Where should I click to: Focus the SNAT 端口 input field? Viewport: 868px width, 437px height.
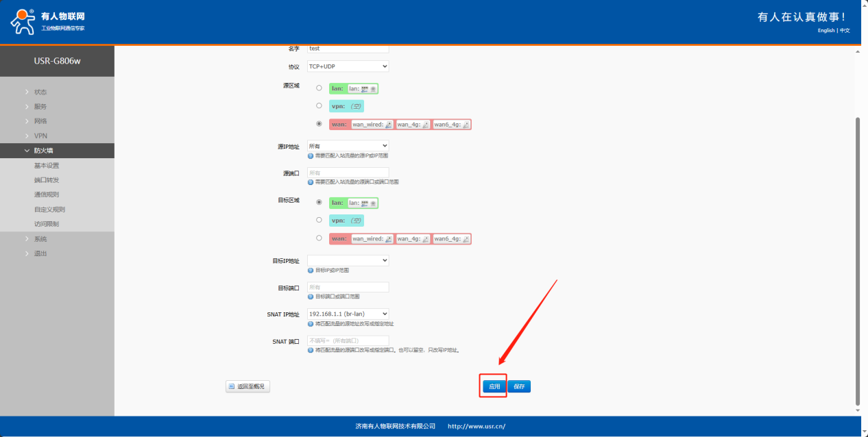click(x=348, y=340)
